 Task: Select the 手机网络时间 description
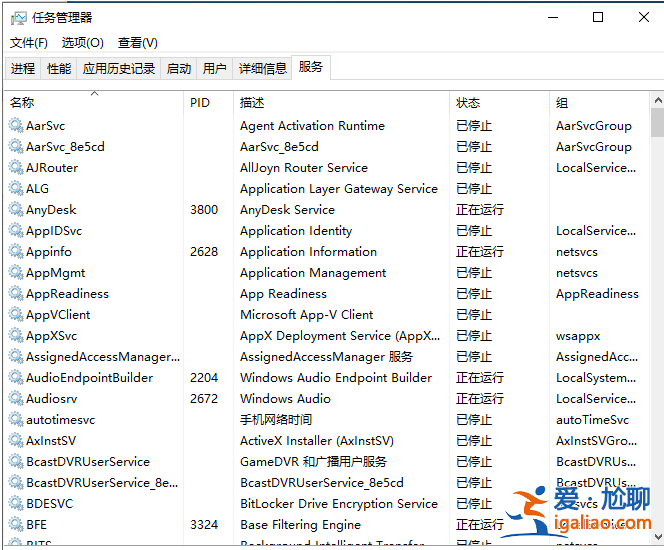pyautogui.click(x=276, y=420)
